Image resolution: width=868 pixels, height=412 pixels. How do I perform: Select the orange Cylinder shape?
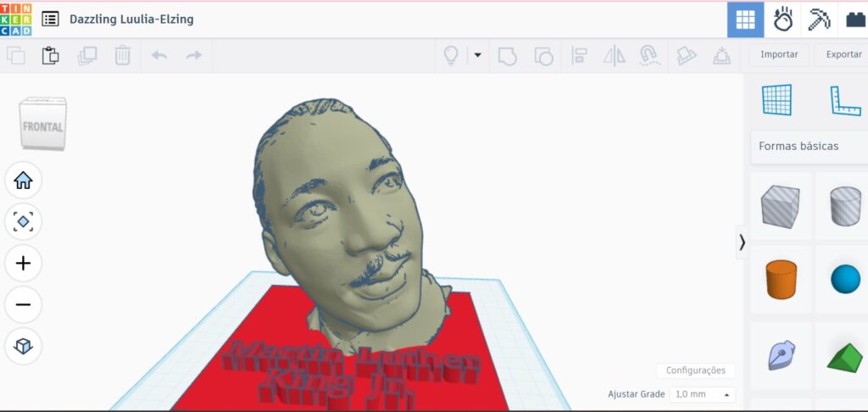coord(781,279)
